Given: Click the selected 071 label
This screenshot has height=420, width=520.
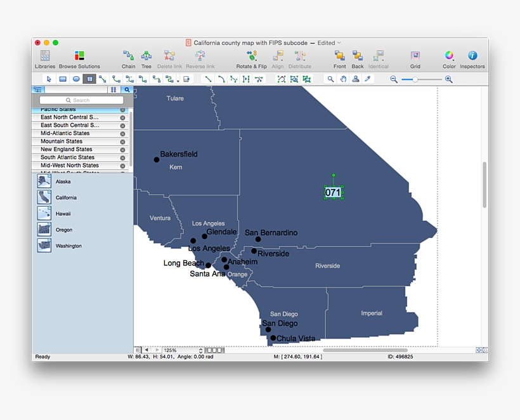Looking at the screenshot, I should coord(333,192).
